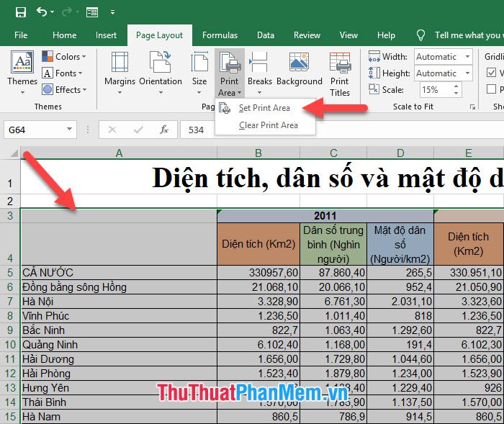Viewport: 504px width, 424px height.
Task: Toggle the Gridlines Print checkbox
Action: tap(492, 89)
